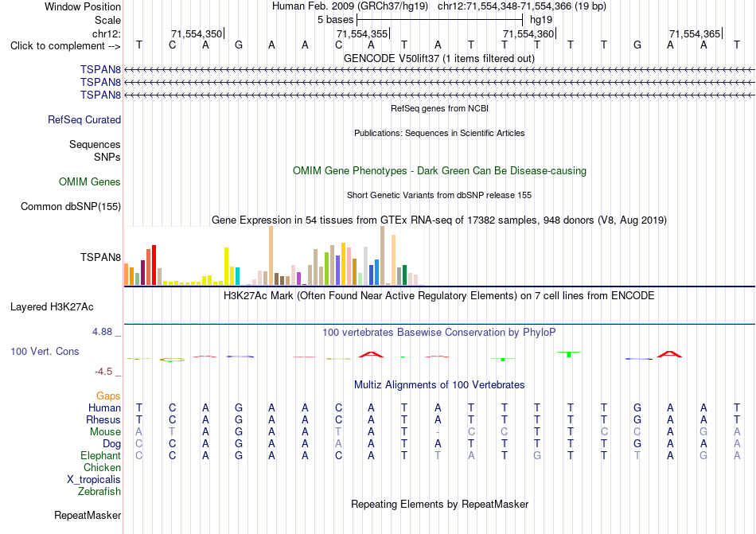The image size is (756, 534).
Task: Click the Scale track label
Action: tap(108, 20)
